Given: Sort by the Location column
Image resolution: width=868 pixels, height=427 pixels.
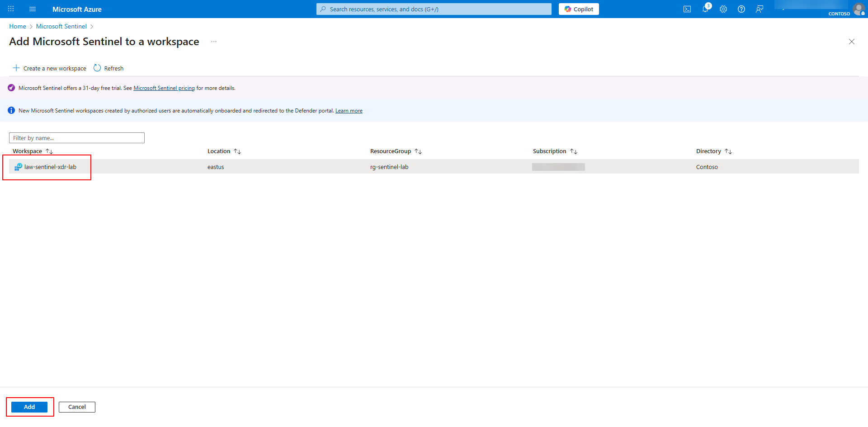Looking at the screenshot, I should click(224, 151).
